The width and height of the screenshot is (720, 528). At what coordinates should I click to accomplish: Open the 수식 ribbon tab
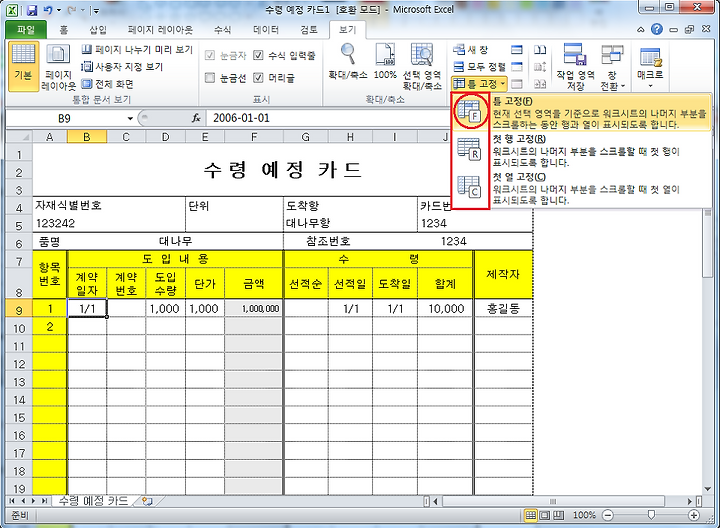pos(223,30)
